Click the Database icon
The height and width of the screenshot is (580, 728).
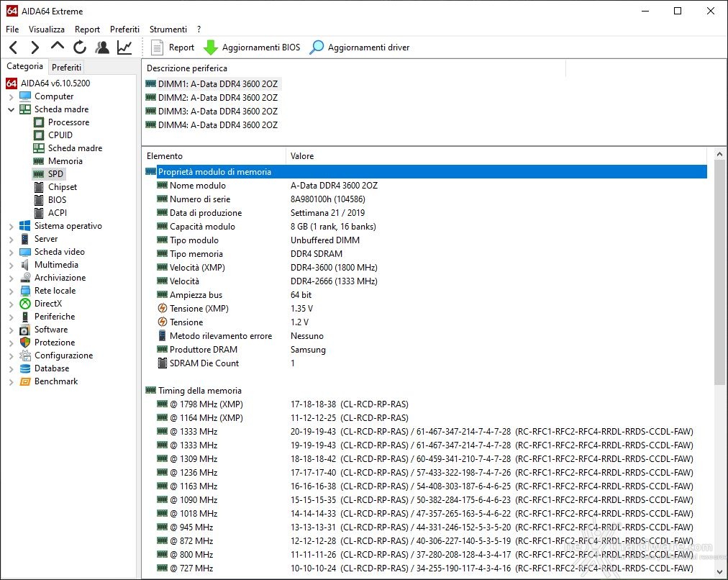pos(25,368)
